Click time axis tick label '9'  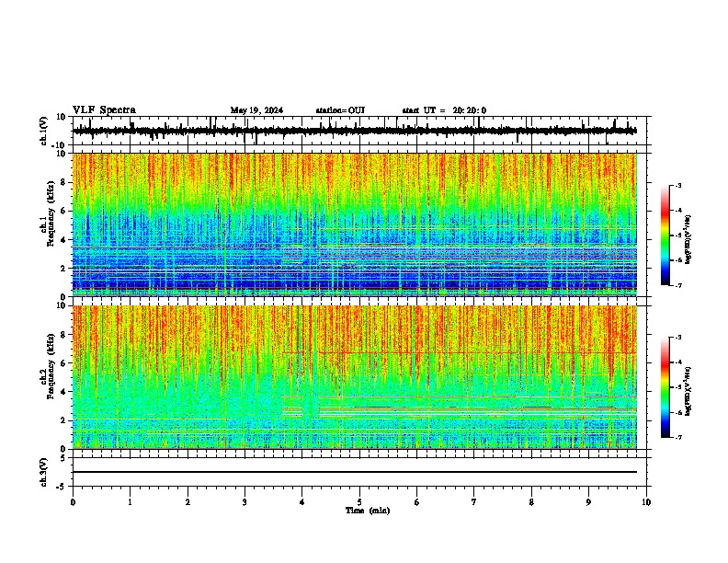tap(588, 502)
